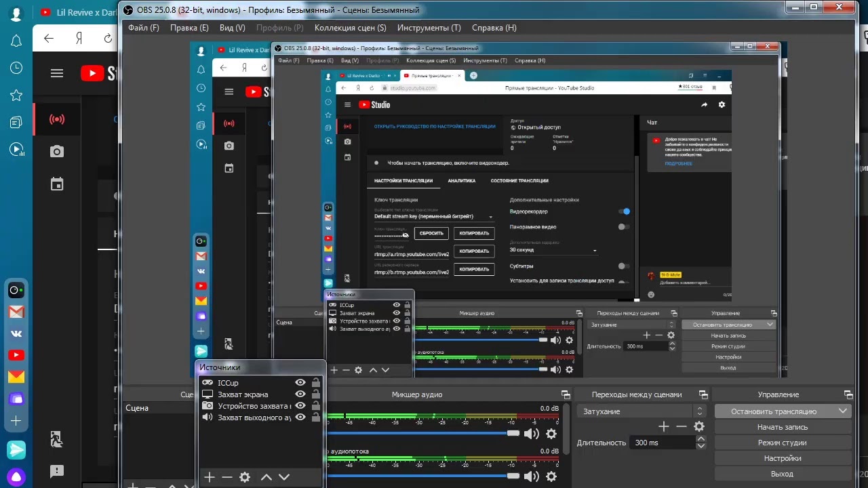
Task: Remove a transition with the minus icon
Action: pyautogui.click(x=682, y=426)
